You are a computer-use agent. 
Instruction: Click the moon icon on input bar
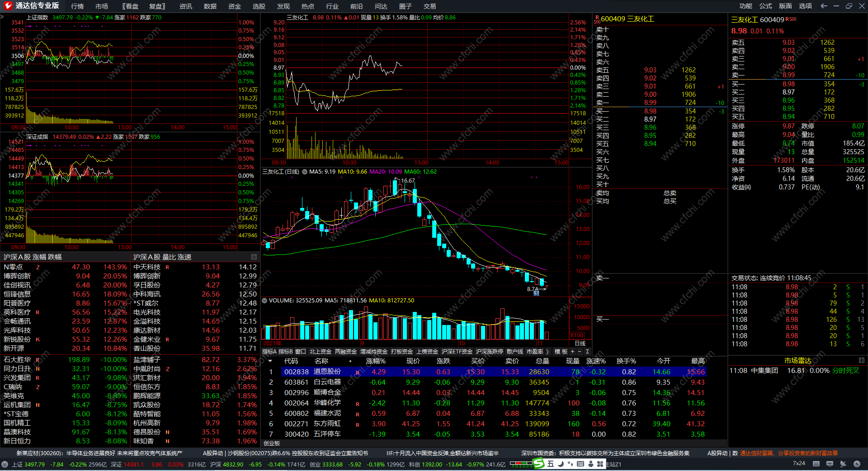[561, 464]
